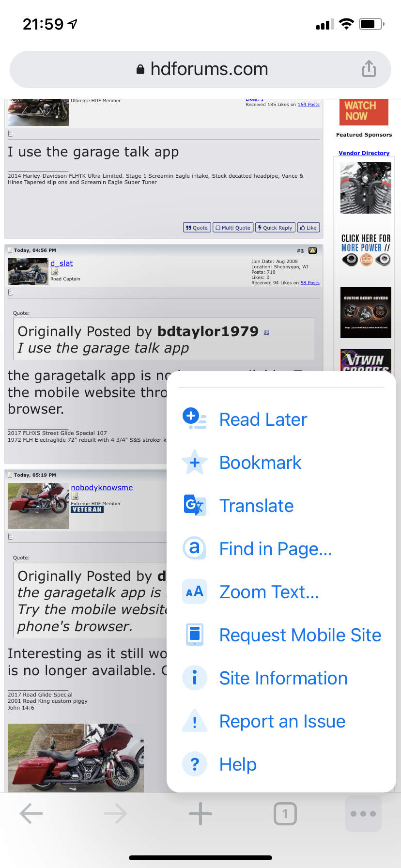Screen dimensions: 401x868
Task: Tap the hdforums.com address bar
Action: (200, 69)
